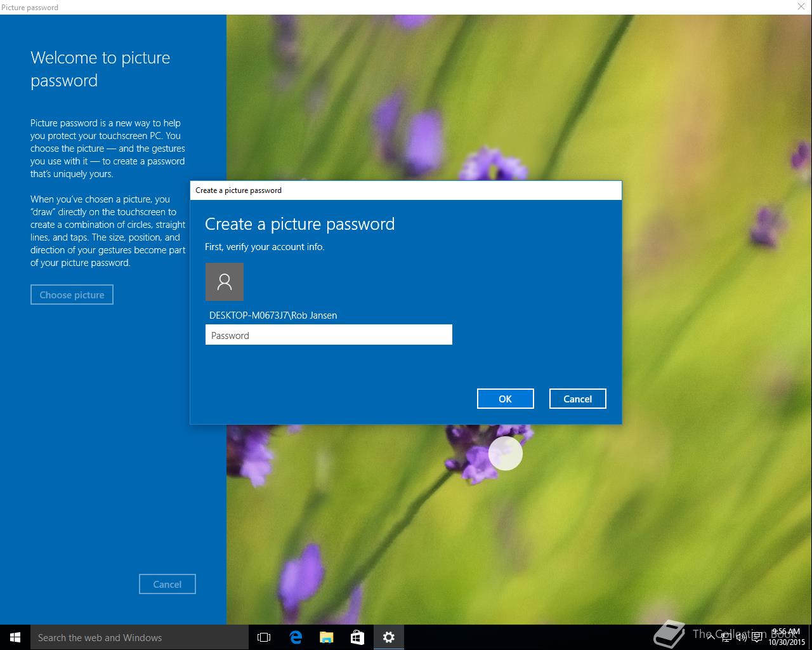Image resolution: width=812 pixels, height=650 pixels.
Task: Click the Search the web and Windows box
Action: [140, 637]
